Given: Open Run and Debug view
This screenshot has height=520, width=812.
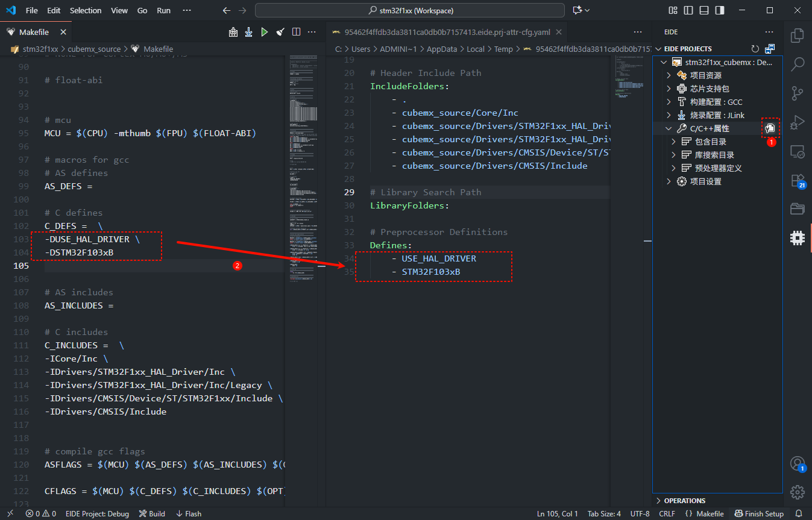Looking at the screenshot, I should (x=797, y=122).
